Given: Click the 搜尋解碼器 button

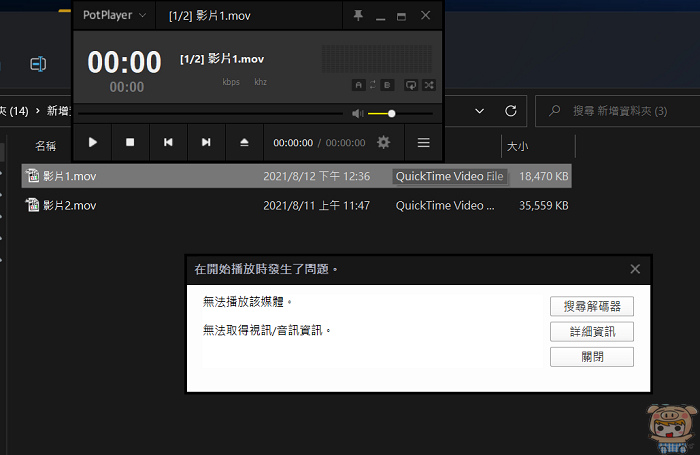Looking at the screenshot, I should click(x=591, y=306).
